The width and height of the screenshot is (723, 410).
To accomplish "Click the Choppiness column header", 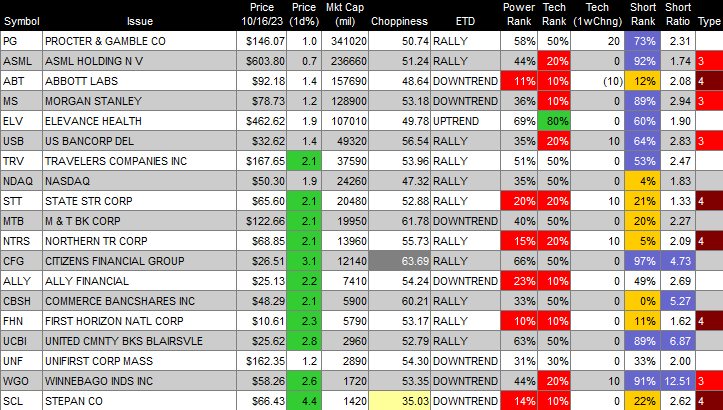I will [399, 21].
